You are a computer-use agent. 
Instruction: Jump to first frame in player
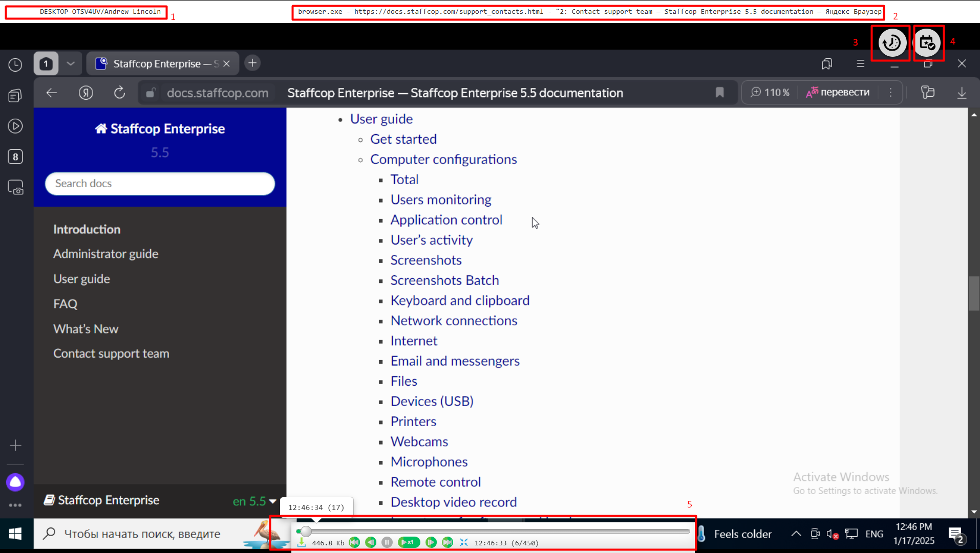(x=354, y=542)
